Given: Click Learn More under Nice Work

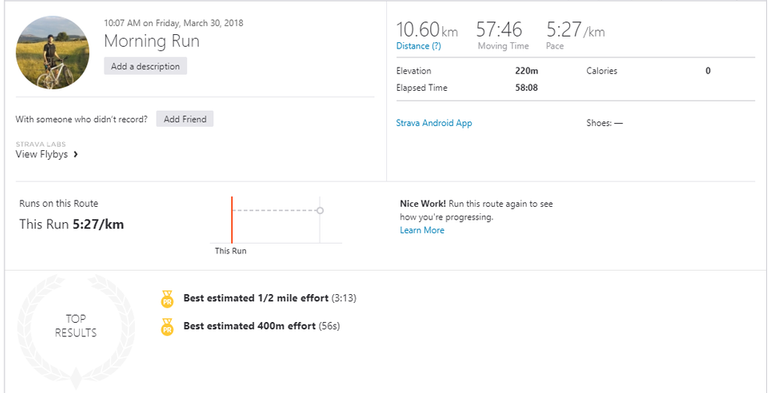Looking at the screenshot, I should click(422, 230).
